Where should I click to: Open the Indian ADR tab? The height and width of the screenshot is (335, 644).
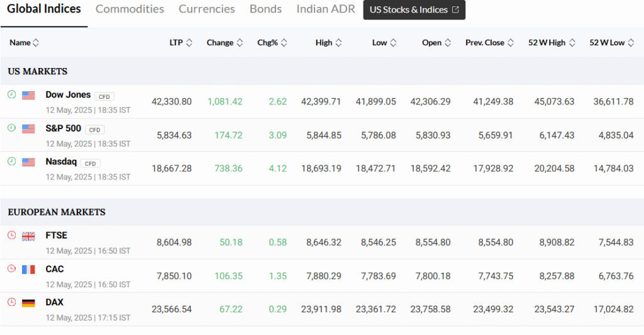pyautogui.click(x=326, y=9)
